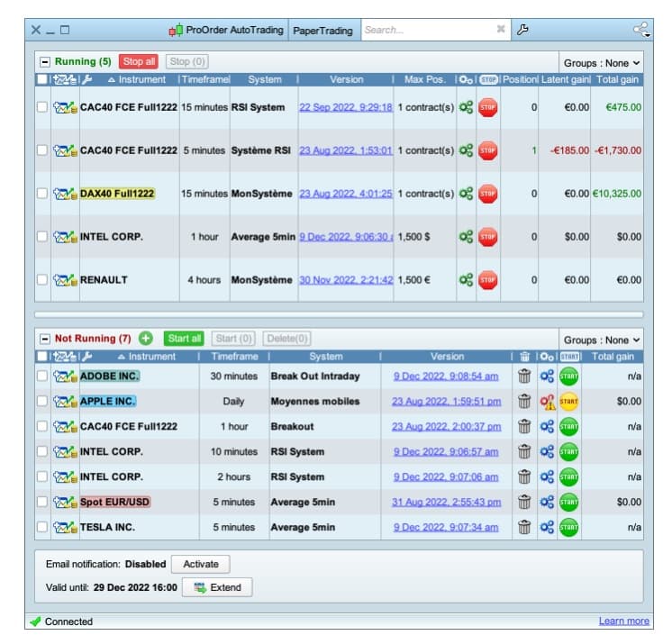Click the red Stop all button
Screen dimensions: 672x644
tap(139, 62)
